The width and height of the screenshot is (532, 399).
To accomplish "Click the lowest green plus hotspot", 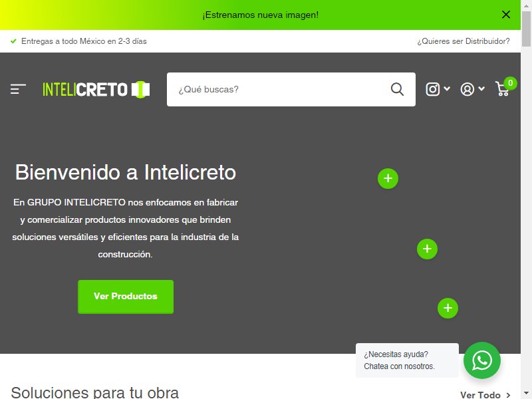I will [x=448, y=308].
